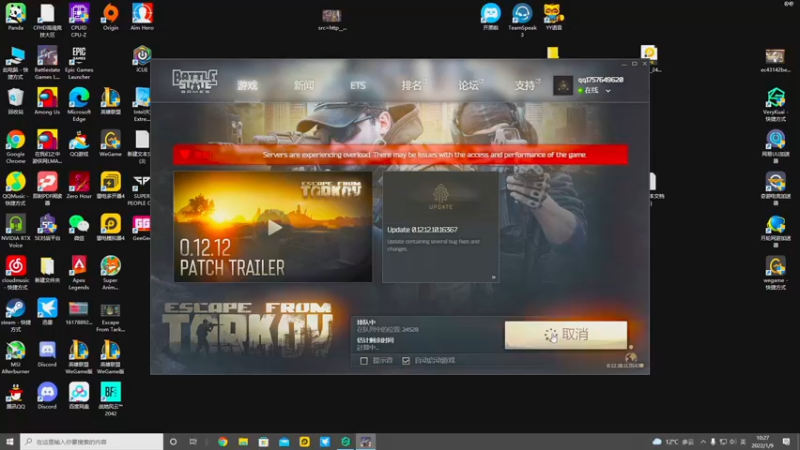Open the 论坛 forum tab
This screenshot has height=450, width=800.
[x=468, y=85]
